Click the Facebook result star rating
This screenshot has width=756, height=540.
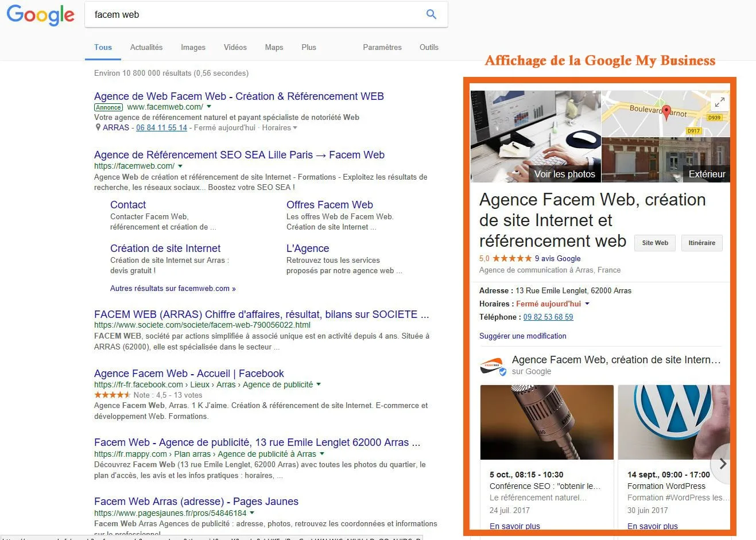(x=113, y=395)
